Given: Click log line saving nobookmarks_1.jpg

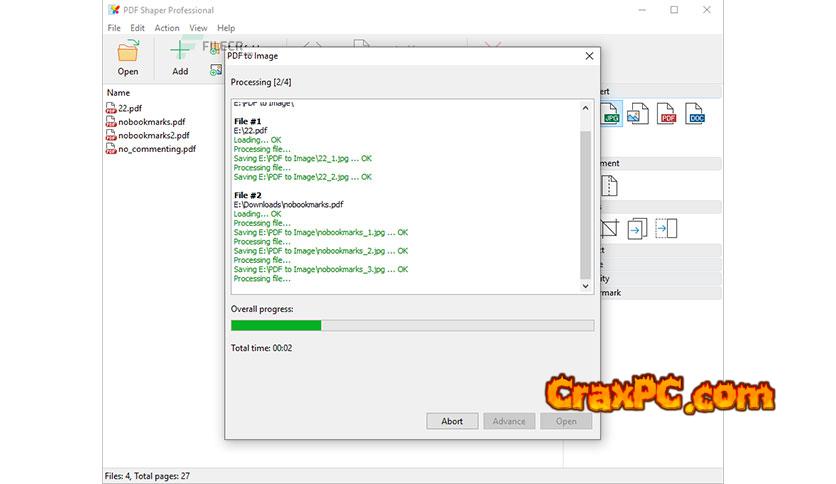Looking at the screenshot, I should (321, 232).
